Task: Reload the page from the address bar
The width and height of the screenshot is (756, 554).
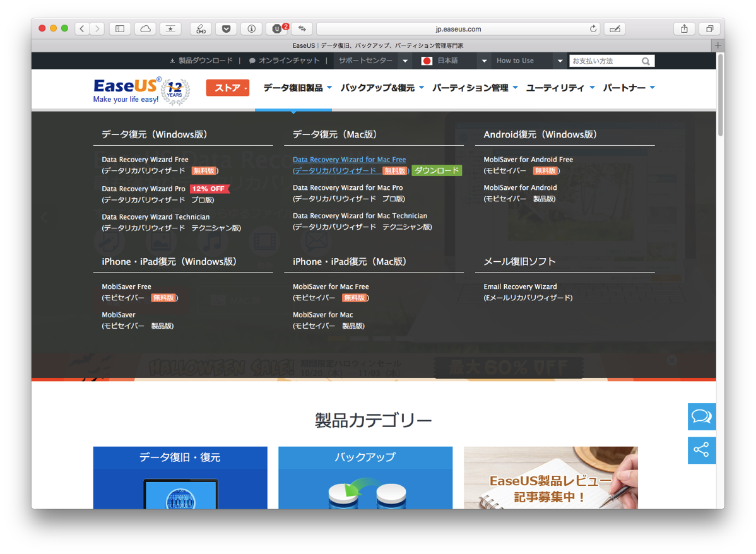Action: [x=593, y=29]
